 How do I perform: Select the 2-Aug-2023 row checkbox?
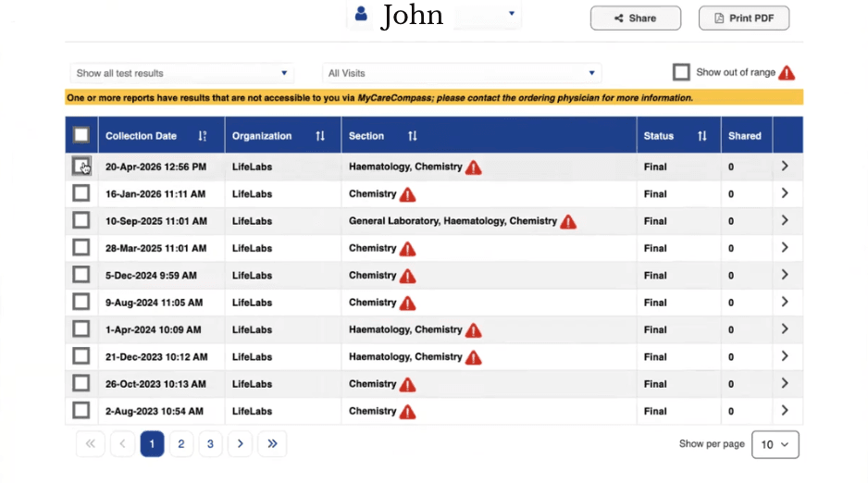(81, 410)
